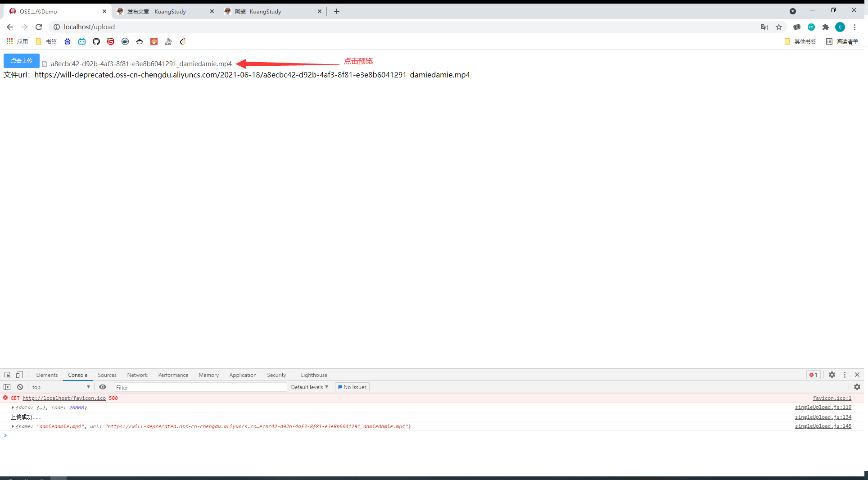Open the 书签 bookmarks folder
This screenshot has height=480, width=868.
pos(46,41)
